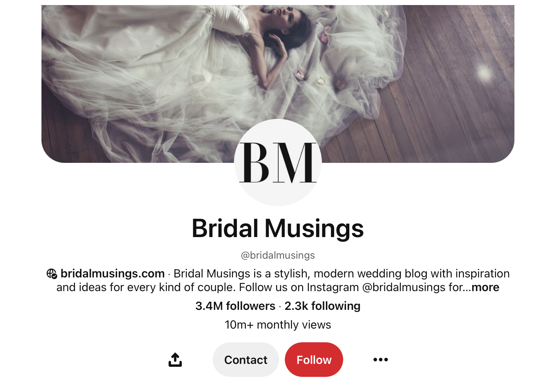The width and height of the screenshot is (553, 392).
Task: Visit the bridalmusings.com website link
Action: (112, 274)
